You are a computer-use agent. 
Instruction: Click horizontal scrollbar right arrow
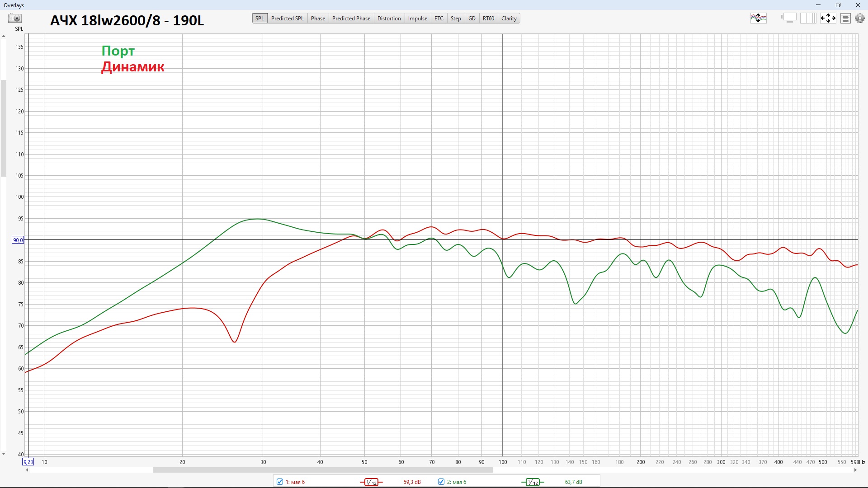(x=855, y=470)
